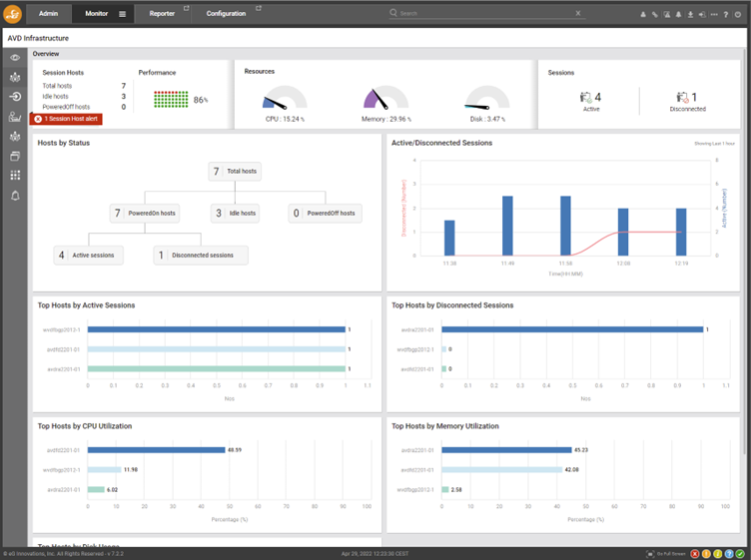Viewport: 751px width, 560px height.
Task: Click wvdfbgp2012-1 bar in Active Sessions chart
Action: coord(217,329)
